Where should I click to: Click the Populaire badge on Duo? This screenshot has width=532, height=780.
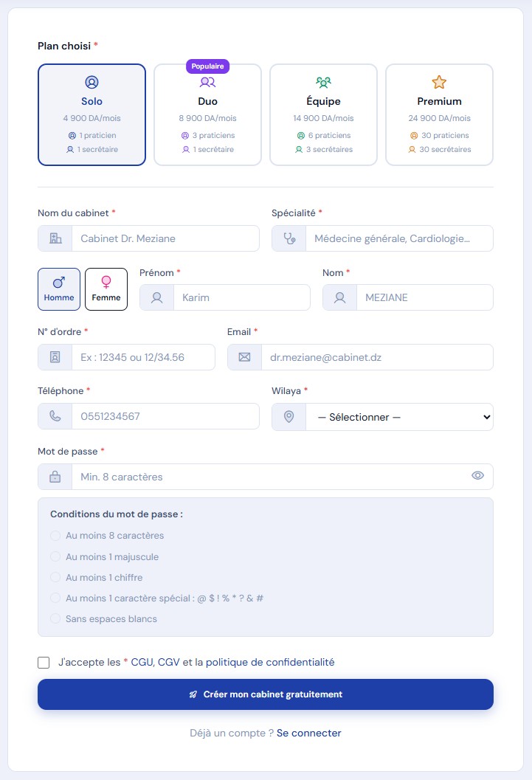pyautogui.click(x=207, y=66)
